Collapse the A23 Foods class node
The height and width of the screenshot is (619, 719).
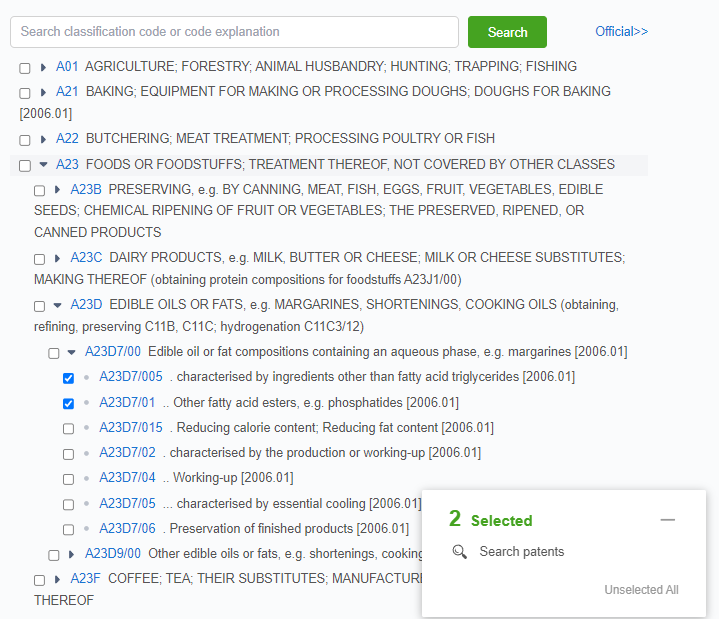tap(43, 165)
